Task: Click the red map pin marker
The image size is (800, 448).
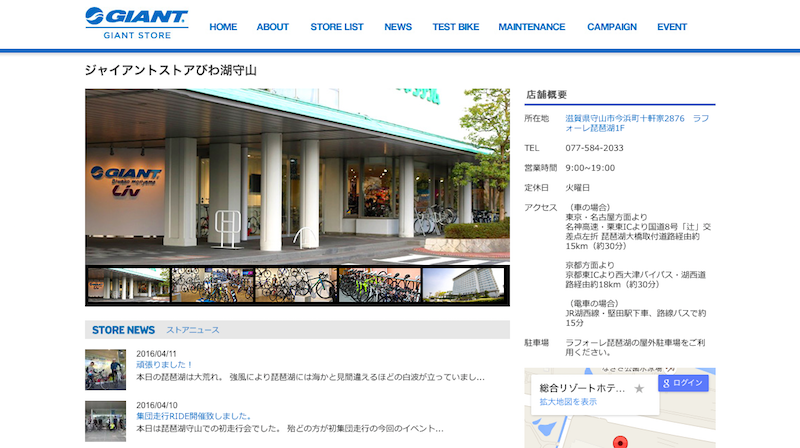Action: (x=620, y=442)
